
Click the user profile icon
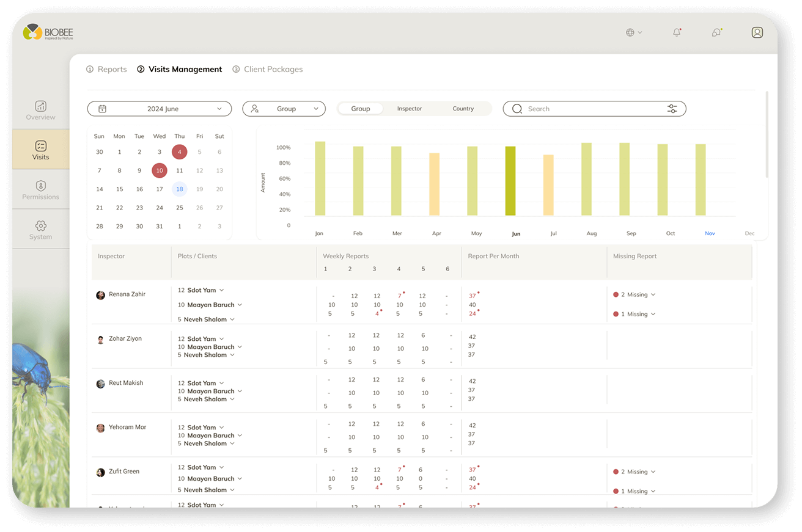pyautogui.click(x=757, y=32)
